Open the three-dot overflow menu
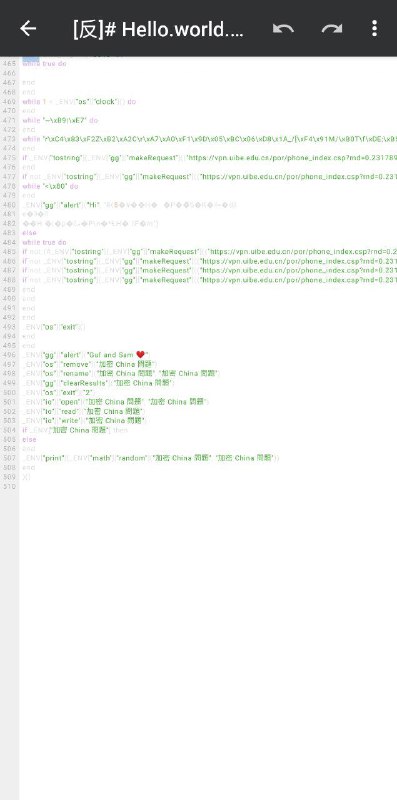This screenshot has height=800, width=397. point(375,29)
